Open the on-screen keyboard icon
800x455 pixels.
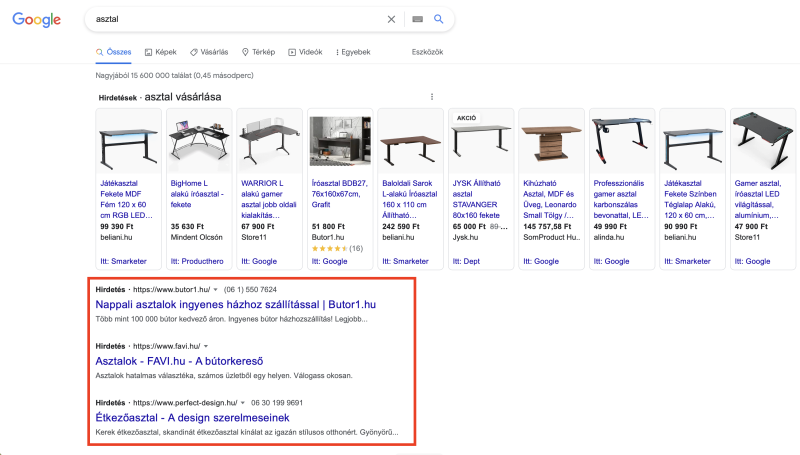(416, 19)
